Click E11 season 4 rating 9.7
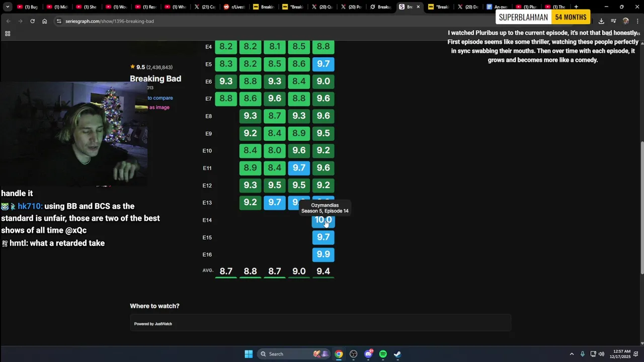644x362 pixels. click(x=299, y=168)
